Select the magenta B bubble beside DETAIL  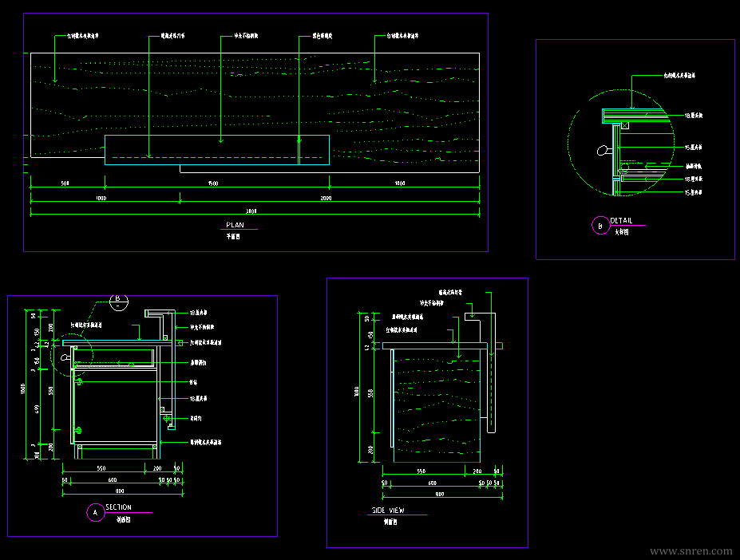(x=601, y=226)
